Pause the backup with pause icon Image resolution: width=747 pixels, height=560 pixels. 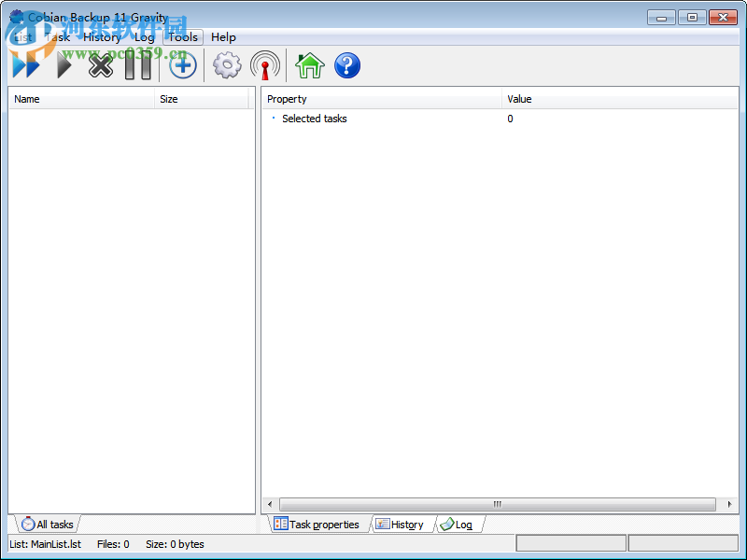(138, 65)
